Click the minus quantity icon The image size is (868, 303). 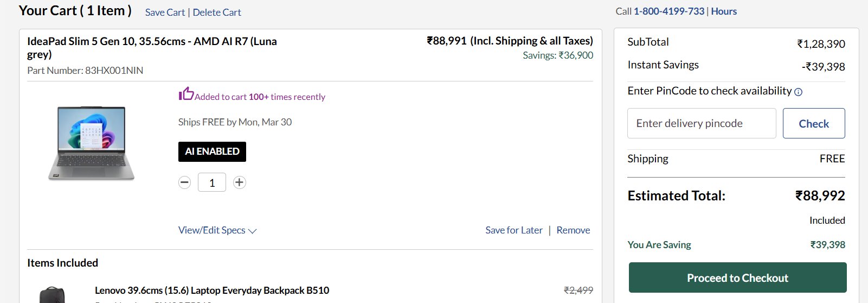click(x=185, y=182)
